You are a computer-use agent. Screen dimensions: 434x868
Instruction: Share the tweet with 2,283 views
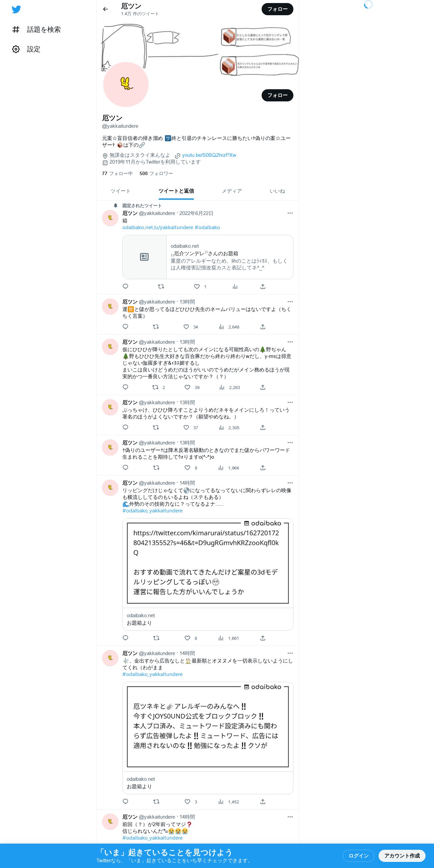263,387
